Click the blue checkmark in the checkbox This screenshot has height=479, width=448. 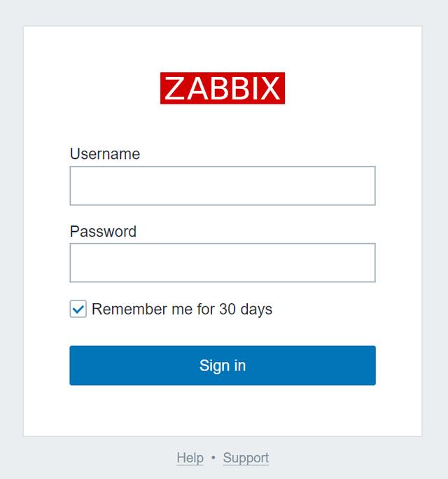78,310
